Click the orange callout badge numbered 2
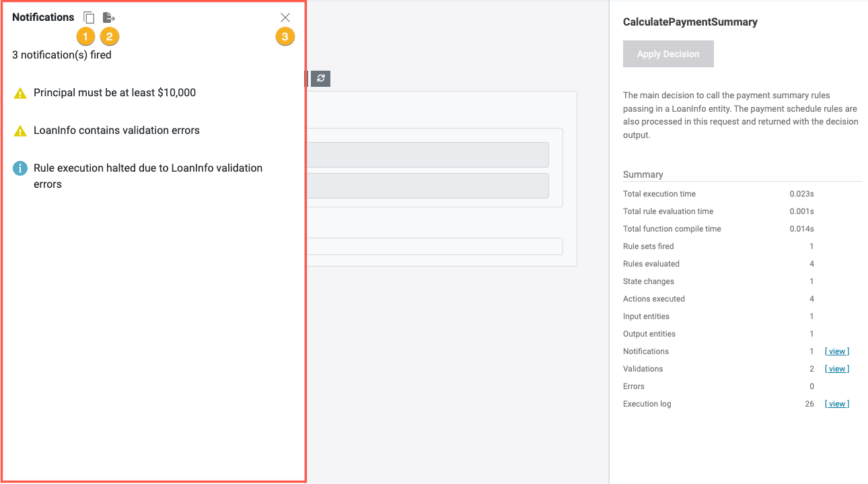This screenshot has height=484, width=868. point(109,36)
